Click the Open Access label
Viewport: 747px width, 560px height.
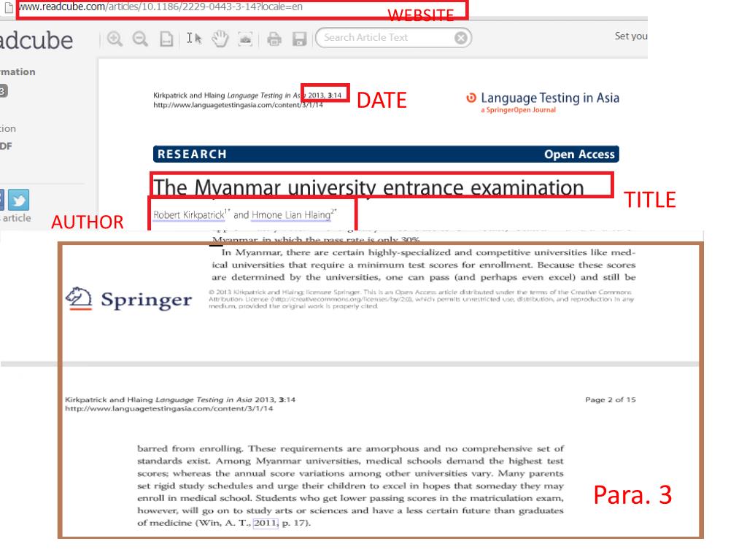click(x=579, y=154)
